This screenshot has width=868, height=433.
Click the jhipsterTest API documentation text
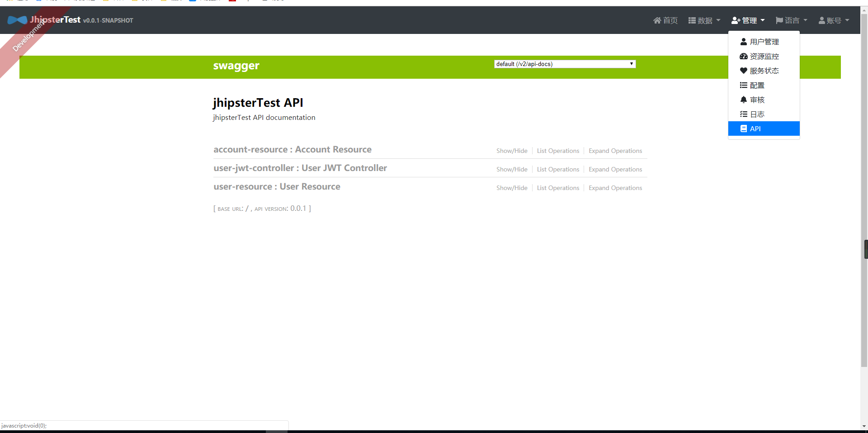coord(264,117)
